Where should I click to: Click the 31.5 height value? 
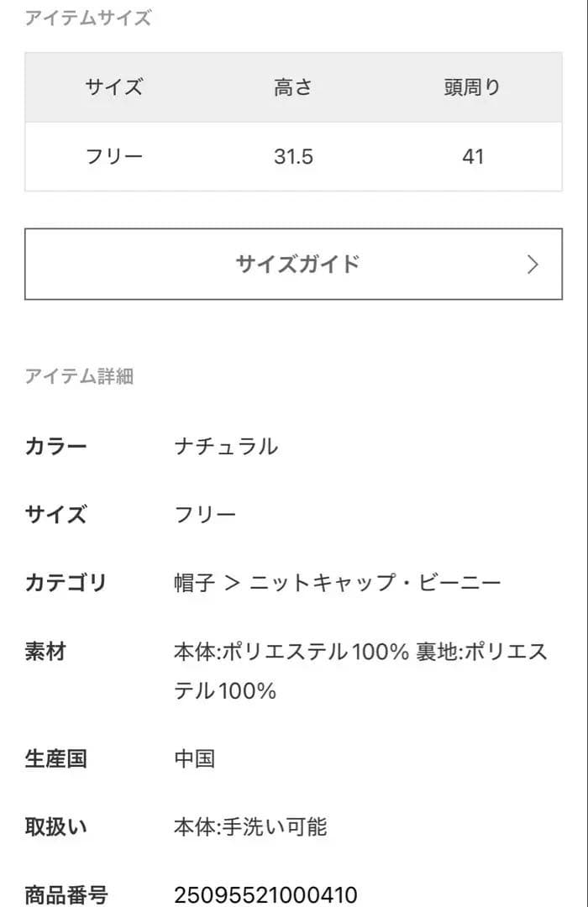[293, 157]
